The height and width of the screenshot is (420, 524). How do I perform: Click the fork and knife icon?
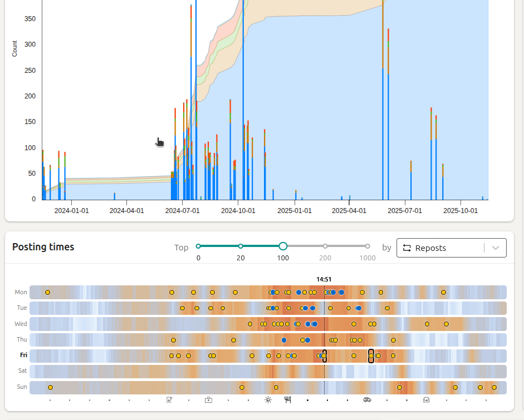coord(288,399)
